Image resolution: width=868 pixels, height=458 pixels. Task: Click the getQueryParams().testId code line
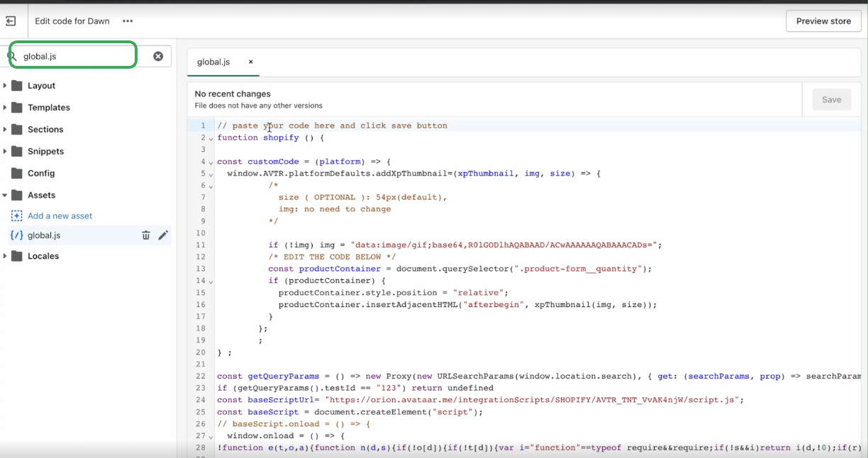point(355,389)
